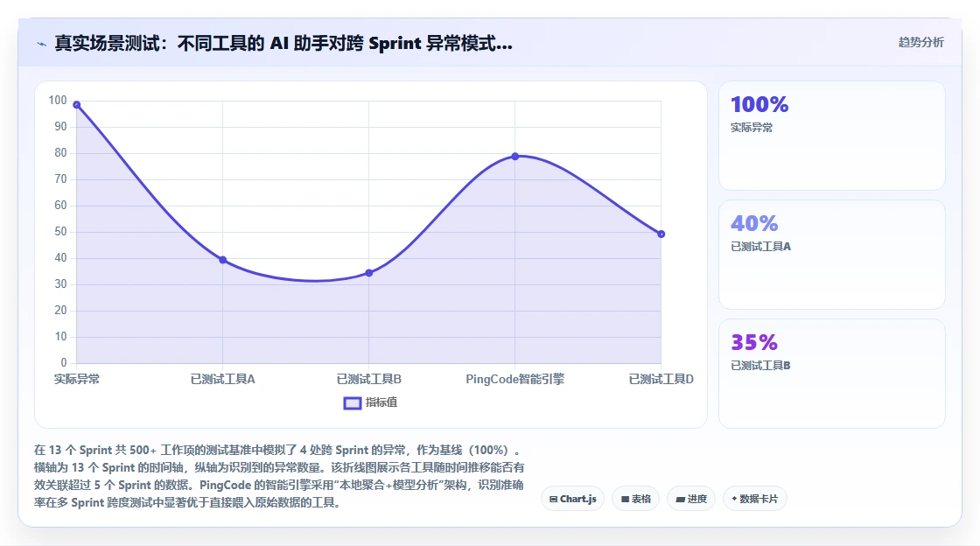
Task: Click the data point for PingCode智能引擎
Action: pyautogui.click(x=515, y=156)
